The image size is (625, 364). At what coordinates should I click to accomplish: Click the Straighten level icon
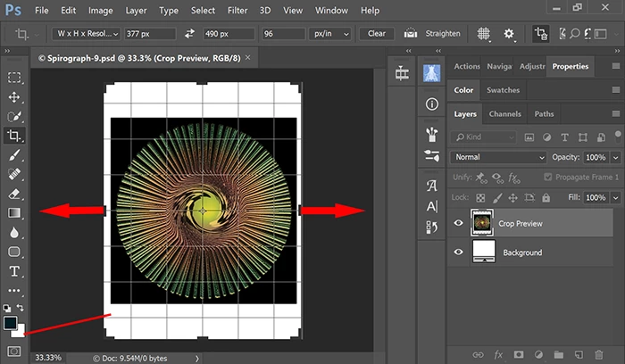[x=410, y=33]
